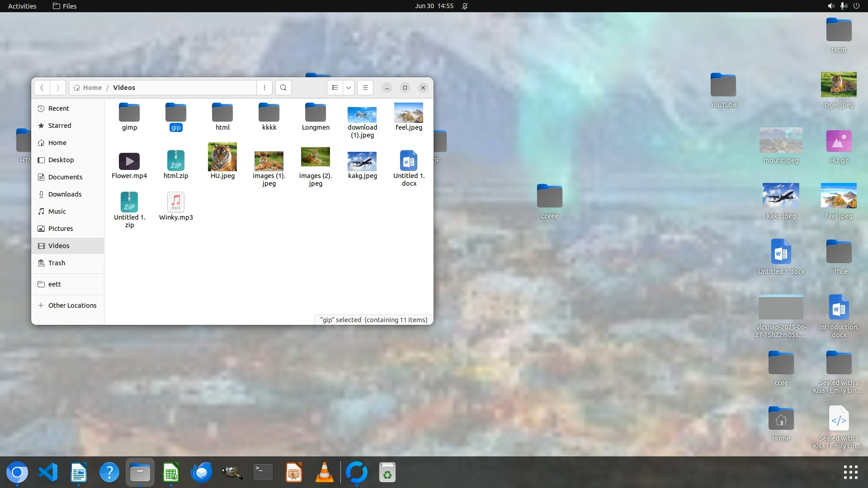Select the Winky.mp3 audio file
Screen dimensions: 868x488
click(176, 202)
